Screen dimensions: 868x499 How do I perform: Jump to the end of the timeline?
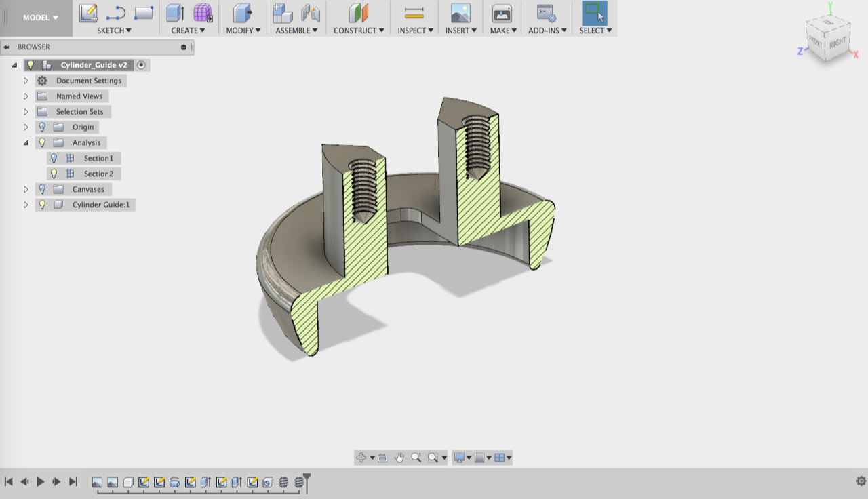[x=73, y=481]
